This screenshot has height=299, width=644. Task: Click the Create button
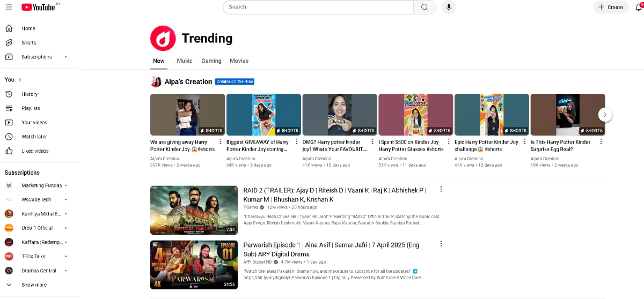[611, 7]
